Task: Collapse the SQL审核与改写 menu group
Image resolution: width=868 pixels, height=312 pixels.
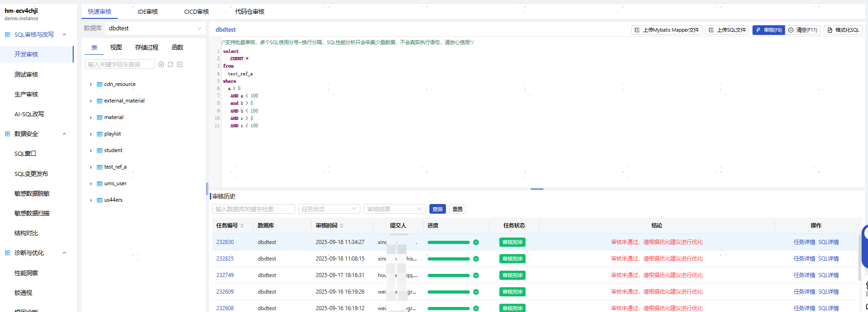Action: pos(64,35)
